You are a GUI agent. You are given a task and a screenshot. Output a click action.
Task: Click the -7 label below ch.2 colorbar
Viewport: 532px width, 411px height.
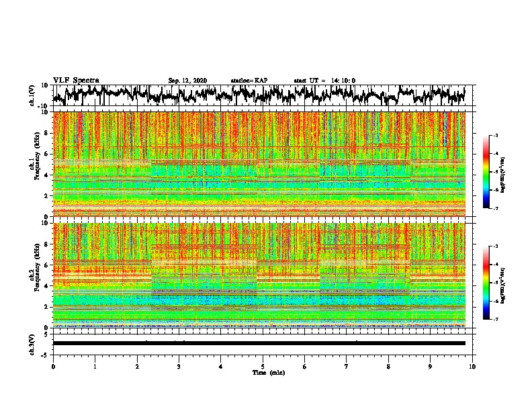[x=495, y=319]
